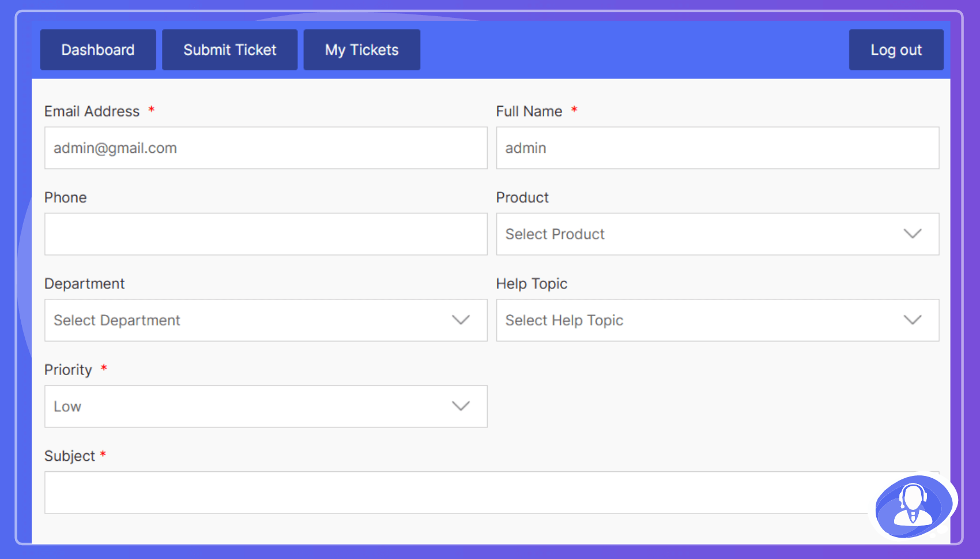Open the Select Product dropdown

pyautogui.click(x=718, y=234)
